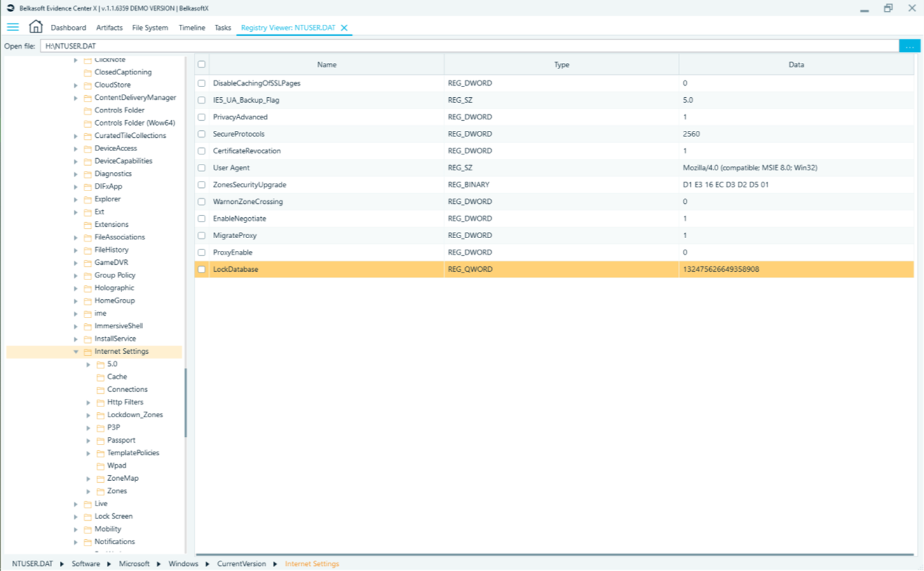The width and height of the screenshot is (924, 571).
Task: Click the Holographic folder icon
Action: tap(88, 288)
